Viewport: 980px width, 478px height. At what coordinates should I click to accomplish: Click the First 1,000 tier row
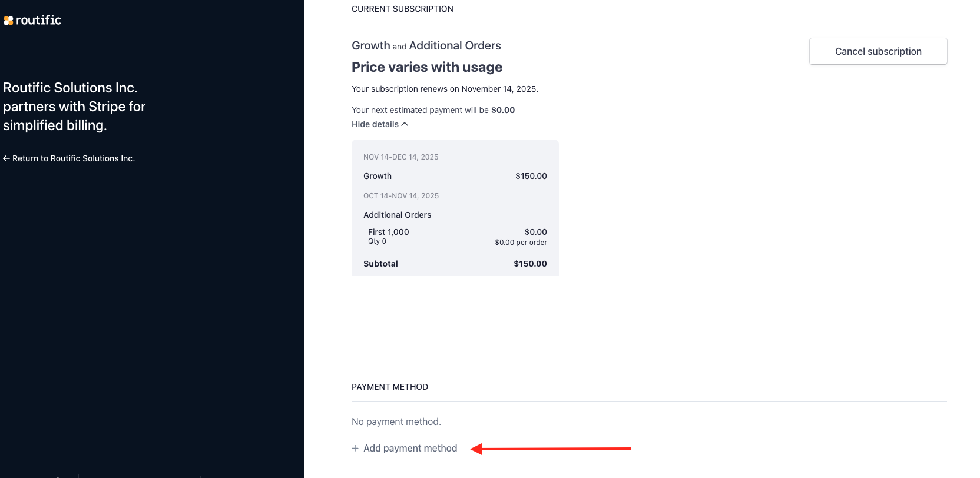[389, 233]
